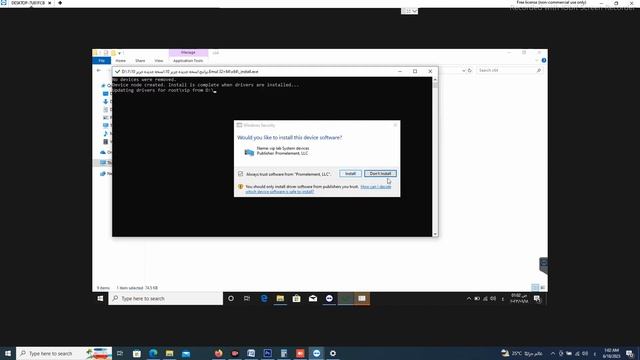Viewport: 640px width, 360px height.
Task: Open the Application Tools ribbon tab
Action: pos(188,60)
